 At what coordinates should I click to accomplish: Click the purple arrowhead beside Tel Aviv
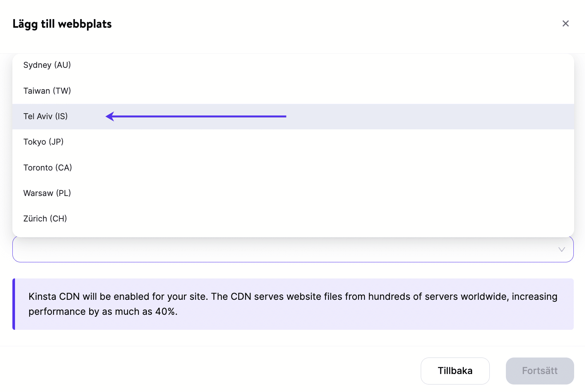[110, 117]
